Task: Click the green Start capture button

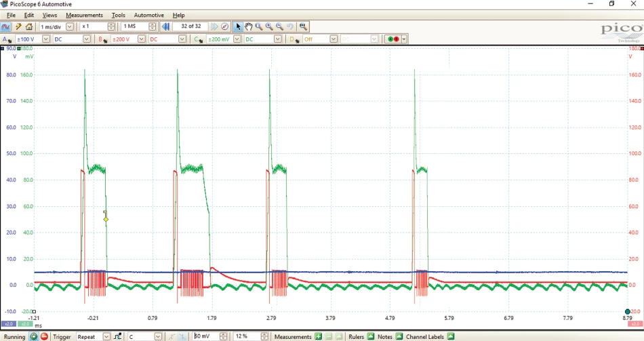Action: click(33, 337)
